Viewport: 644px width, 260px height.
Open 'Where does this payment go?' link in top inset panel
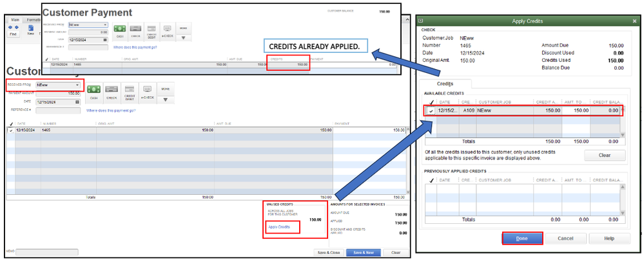(x=135, y=47)
